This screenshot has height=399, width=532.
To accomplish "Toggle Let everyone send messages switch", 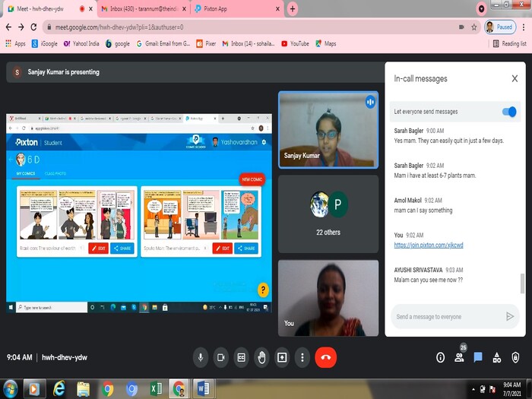I will coord(509,112).
